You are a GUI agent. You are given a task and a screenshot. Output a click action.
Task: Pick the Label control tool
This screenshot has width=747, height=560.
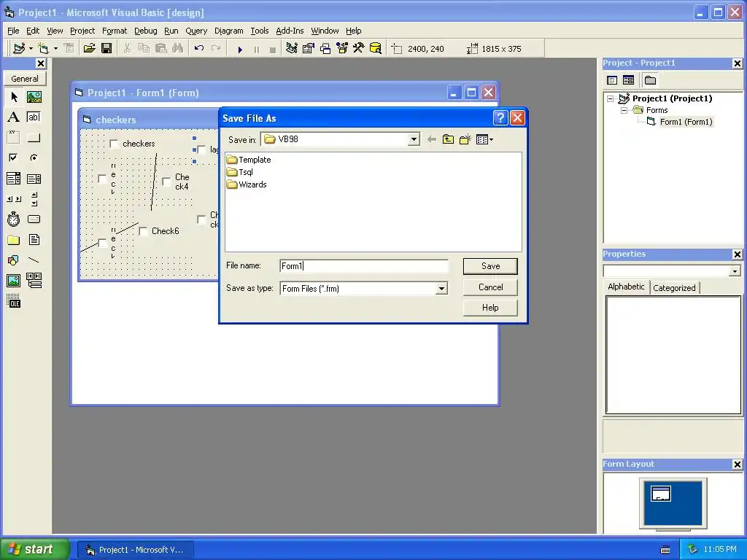coord(14,117)
